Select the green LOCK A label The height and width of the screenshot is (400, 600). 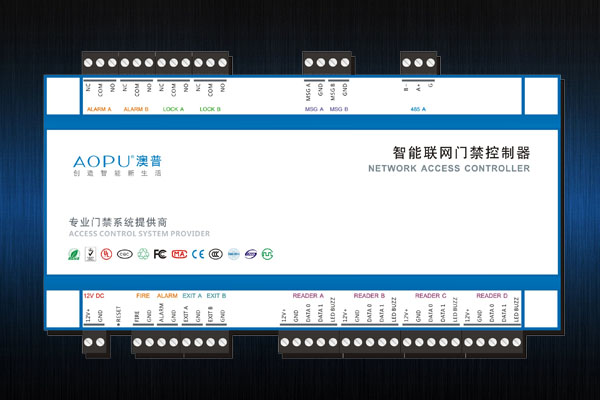(173, 109)
